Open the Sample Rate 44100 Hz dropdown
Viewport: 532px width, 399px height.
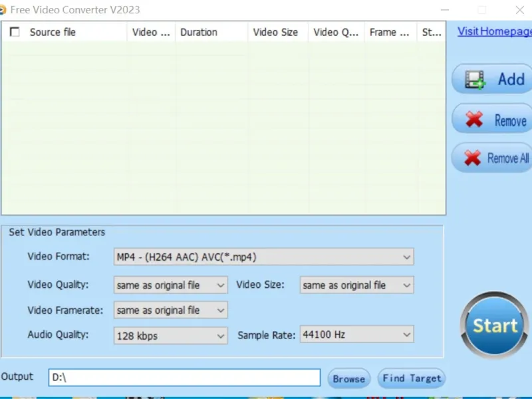356,334
